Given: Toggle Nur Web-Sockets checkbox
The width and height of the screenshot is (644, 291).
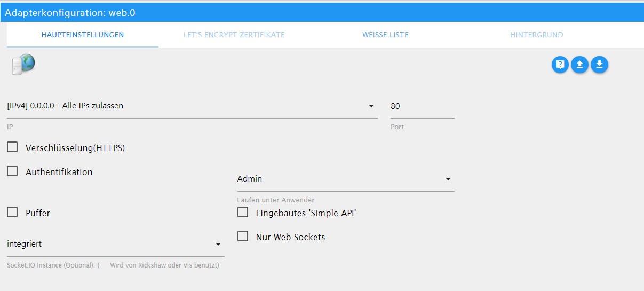Looking at the screenshot, I should pos(243,237).
